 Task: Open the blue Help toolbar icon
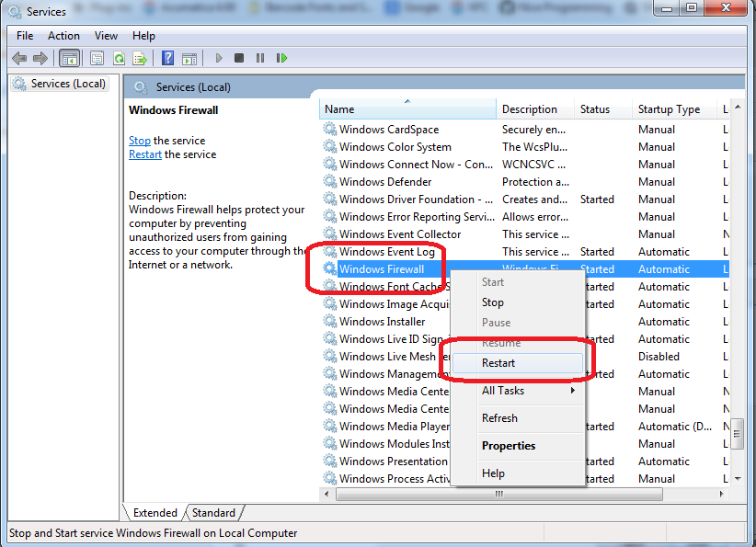pos(167,58)
